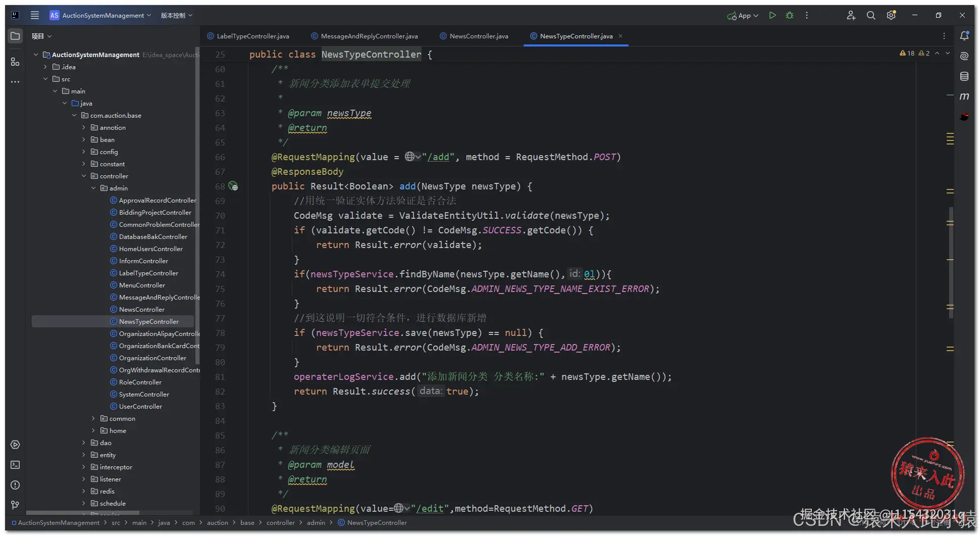Open the Database tool window

964,76
